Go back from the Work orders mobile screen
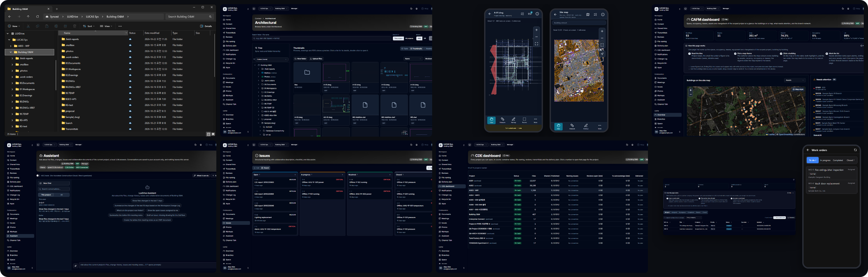Image resolution: width=868 pixels, height=277 pixels. tap(808, 150)
